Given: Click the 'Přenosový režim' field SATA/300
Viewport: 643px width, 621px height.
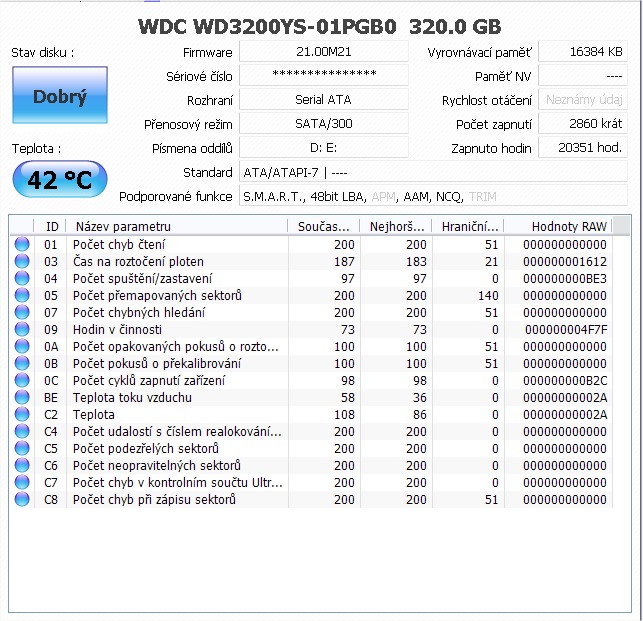Looking at the screenshot, I should pyautogui.click(x=324, y=123).
